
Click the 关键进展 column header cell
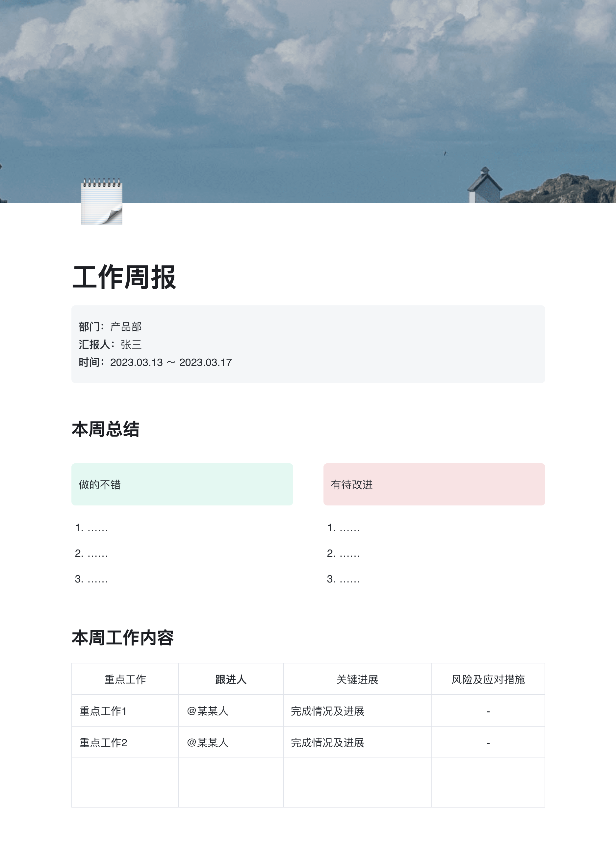click(x=357, y=679)
